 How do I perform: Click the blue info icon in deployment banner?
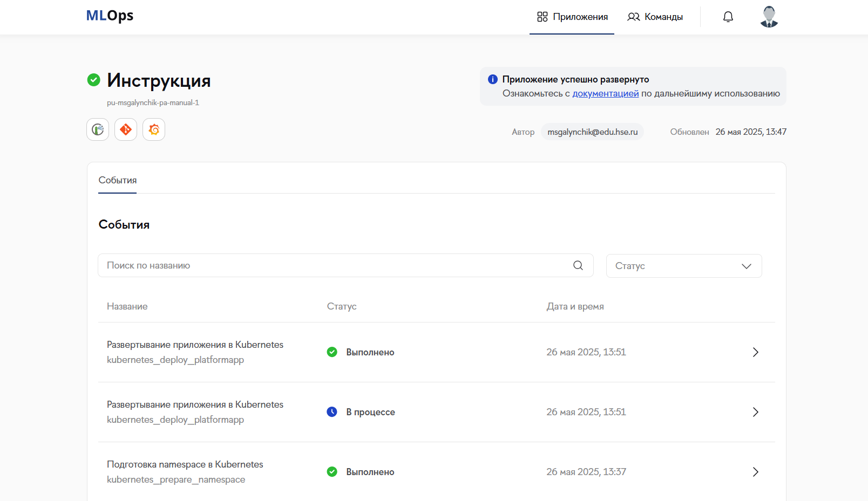pos(492,79)
